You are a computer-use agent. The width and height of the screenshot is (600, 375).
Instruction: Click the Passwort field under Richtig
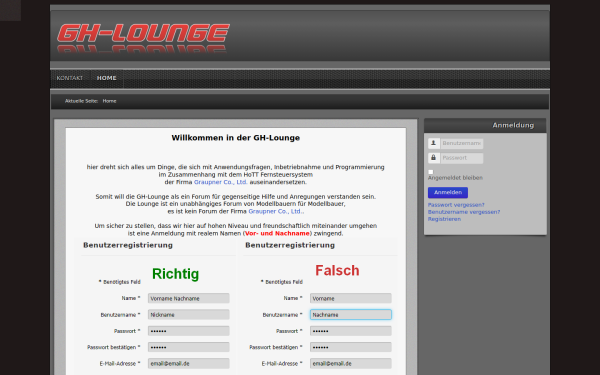189,331
